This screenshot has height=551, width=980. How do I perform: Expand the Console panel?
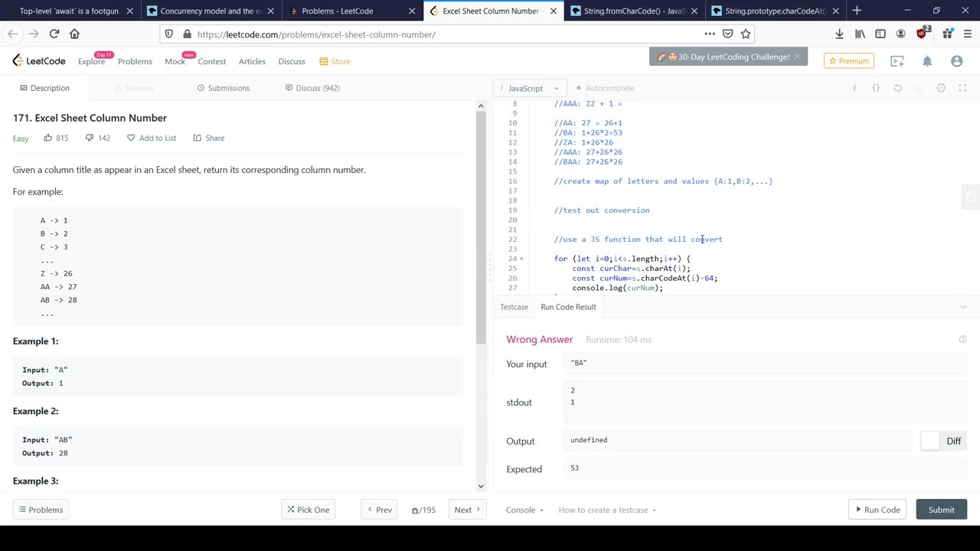[x=524, y=510]
